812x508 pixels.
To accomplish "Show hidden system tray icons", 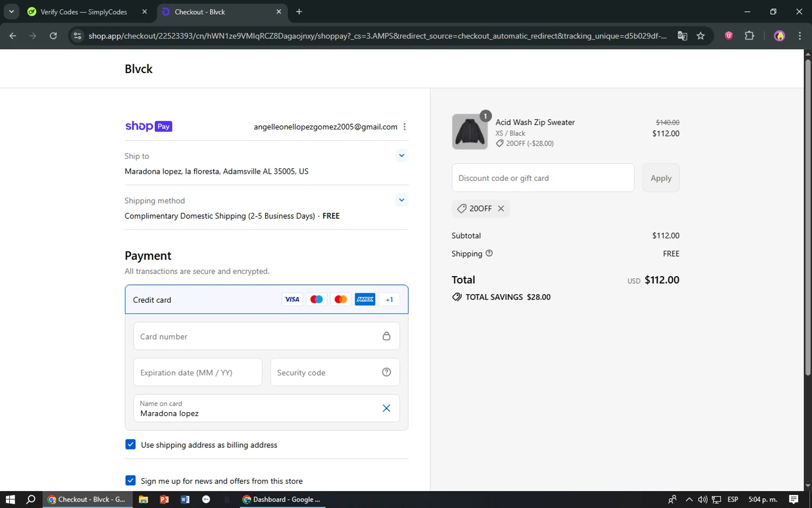I will pos(689,499).
